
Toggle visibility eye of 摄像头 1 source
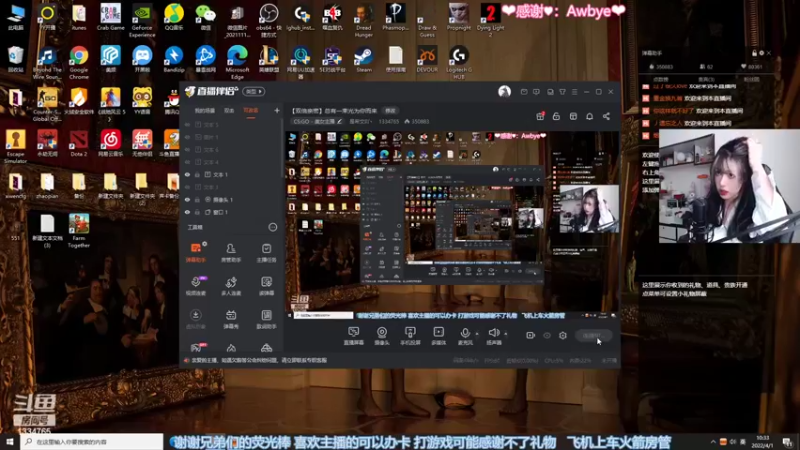click(x=187, y=199)
